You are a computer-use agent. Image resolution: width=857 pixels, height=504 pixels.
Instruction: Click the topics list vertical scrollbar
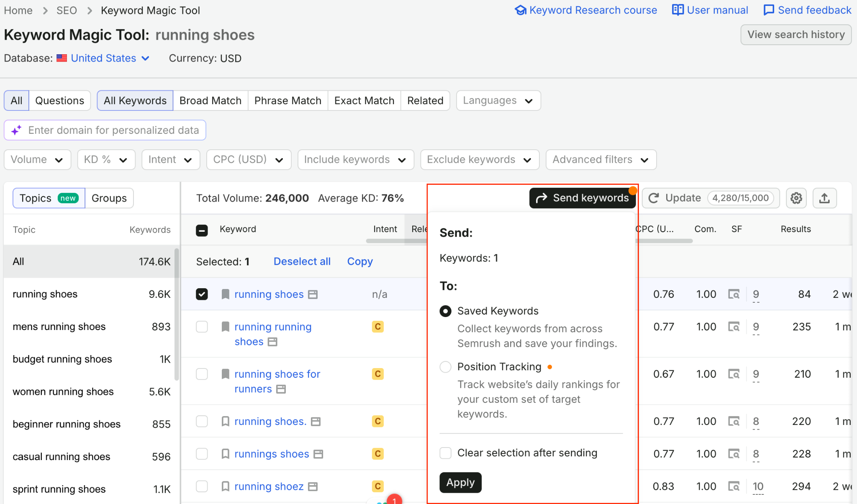click(177, 314)
